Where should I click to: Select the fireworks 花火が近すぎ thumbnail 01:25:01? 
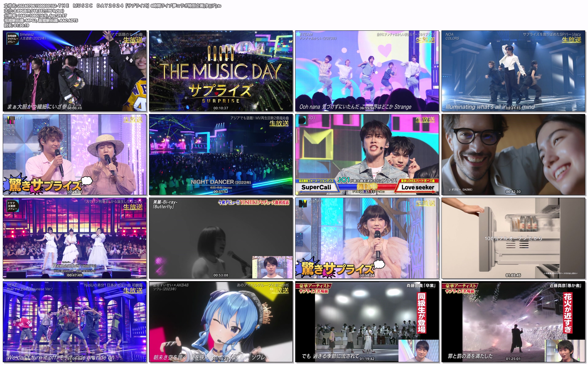click(513, 322)
